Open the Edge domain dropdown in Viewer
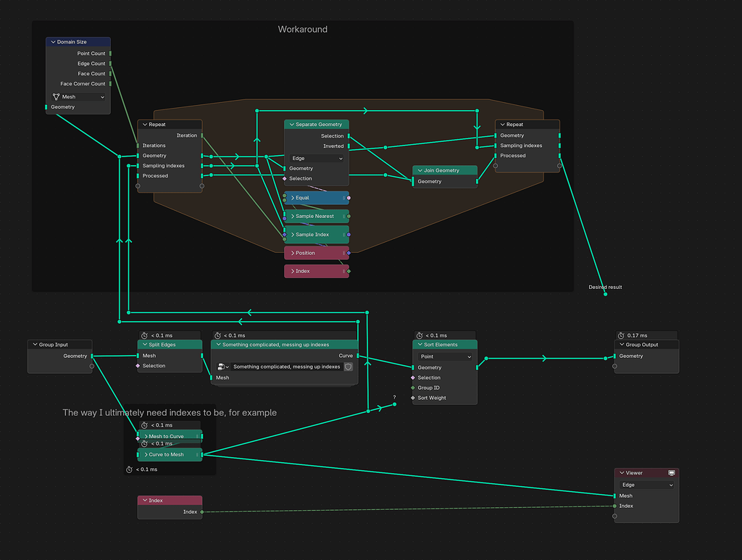The height and width of the screenshot is (560, 742). (x=646, y=485)
